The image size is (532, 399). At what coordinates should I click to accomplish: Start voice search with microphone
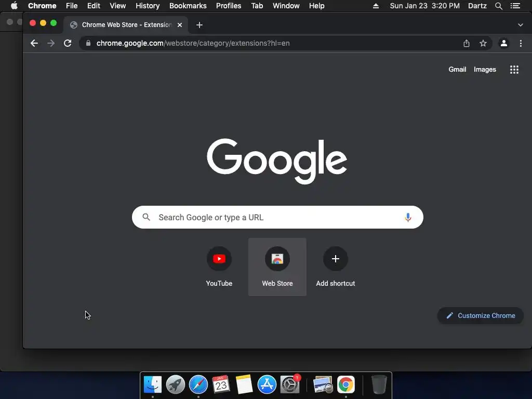coord(408,217)
